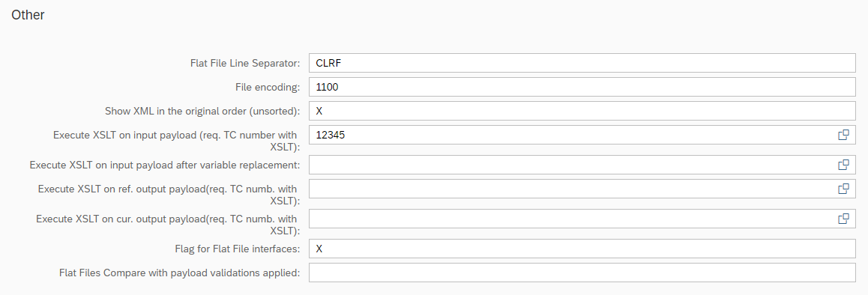Click the Flat Files Compare payload validations label
The height and width of the screenshot is (295, 868).
click(x=180, y=273)
